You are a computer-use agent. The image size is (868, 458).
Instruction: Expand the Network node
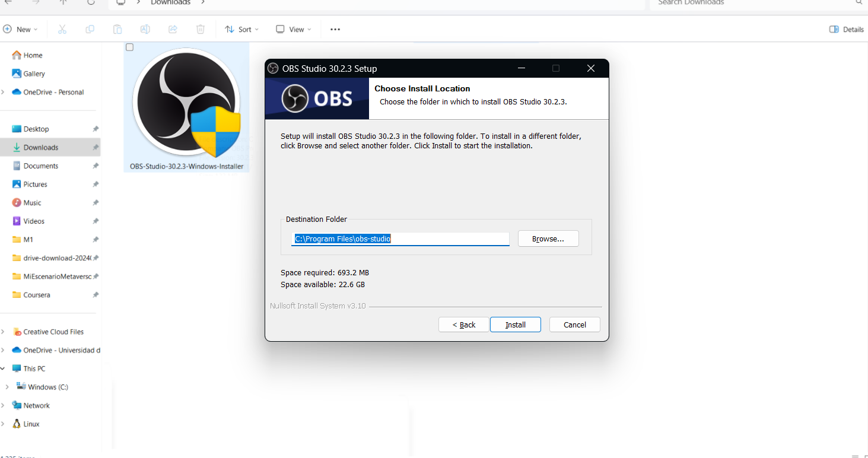pyautogui.click(x=4, y=405)
